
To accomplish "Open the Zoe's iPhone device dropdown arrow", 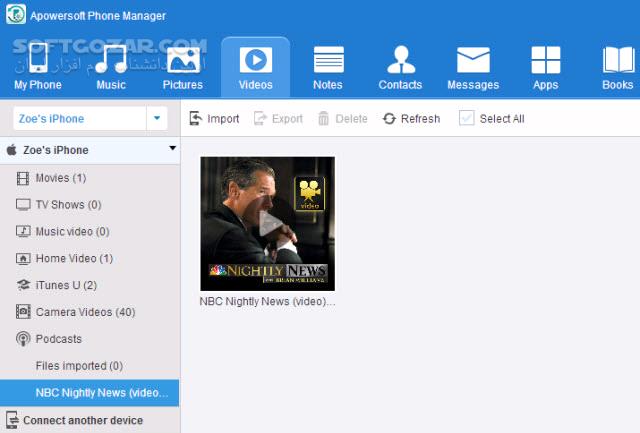I will pos(157,118).
